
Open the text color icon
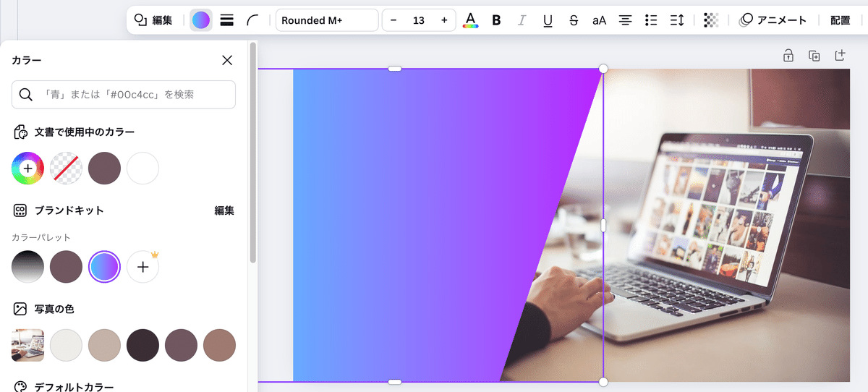(x=471, y=20)
